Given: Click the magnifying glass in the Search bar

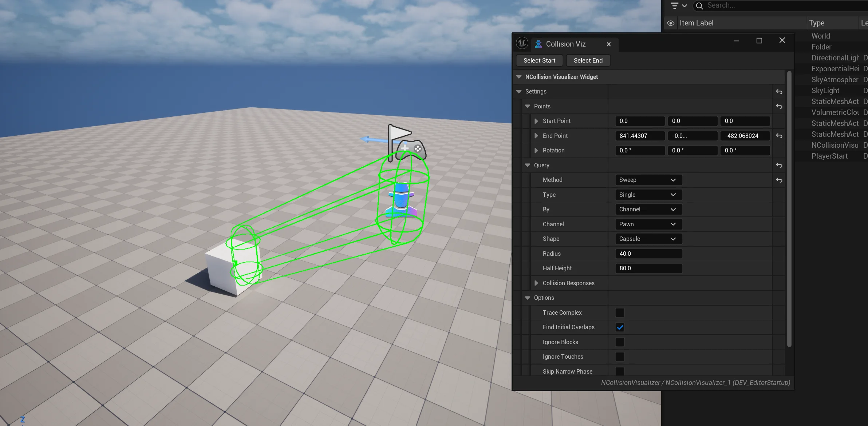Looking at the screenshot, I should (x=700, y=6).
